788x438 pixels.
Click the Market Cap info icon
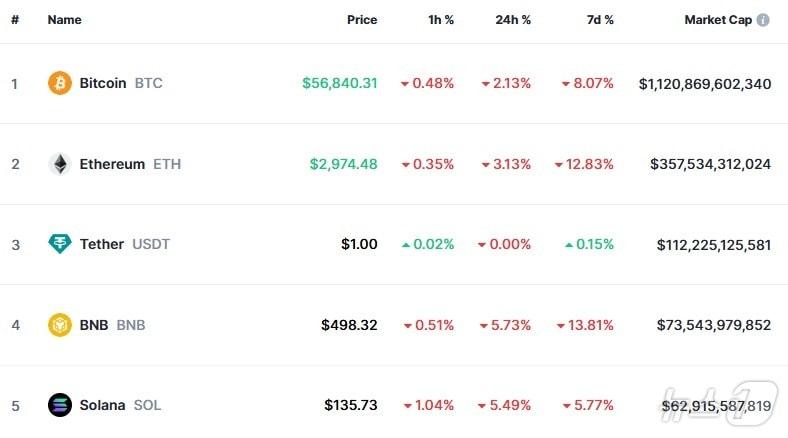763,20
